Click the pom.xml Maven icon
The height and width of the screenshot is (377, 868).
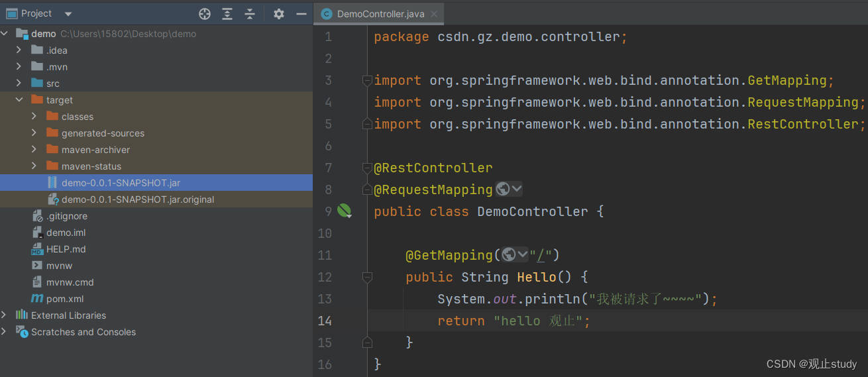(x=37, y=299)
